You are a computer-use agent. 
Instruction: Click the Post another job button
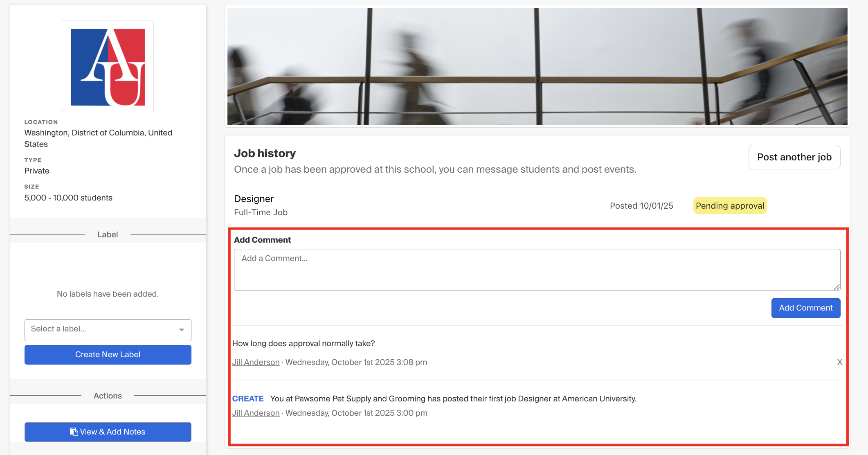pyautogui.click(x=794, y=157)
